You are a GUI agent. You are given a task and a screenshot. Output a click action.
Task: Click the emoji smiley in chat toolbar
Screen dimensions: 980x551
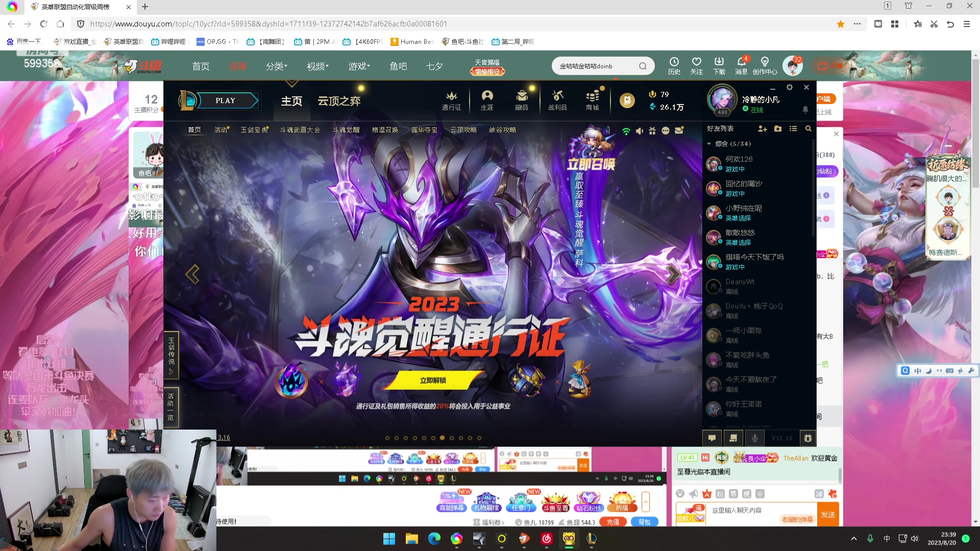[680, 493]
